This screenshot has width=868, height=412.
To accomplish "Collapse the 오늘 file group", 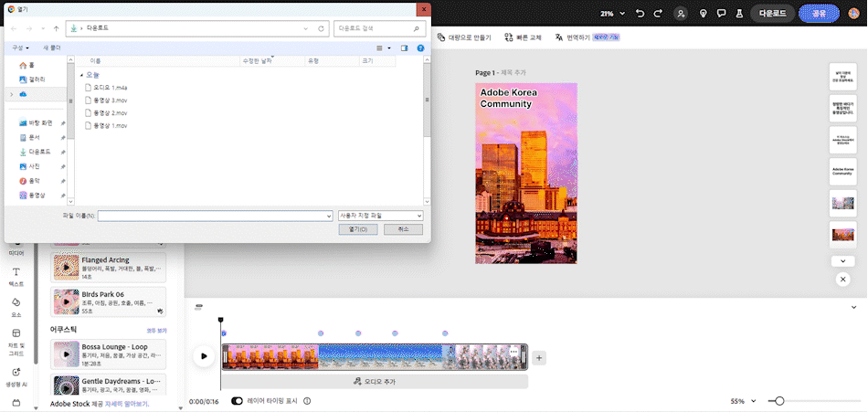I will point(81,75).
